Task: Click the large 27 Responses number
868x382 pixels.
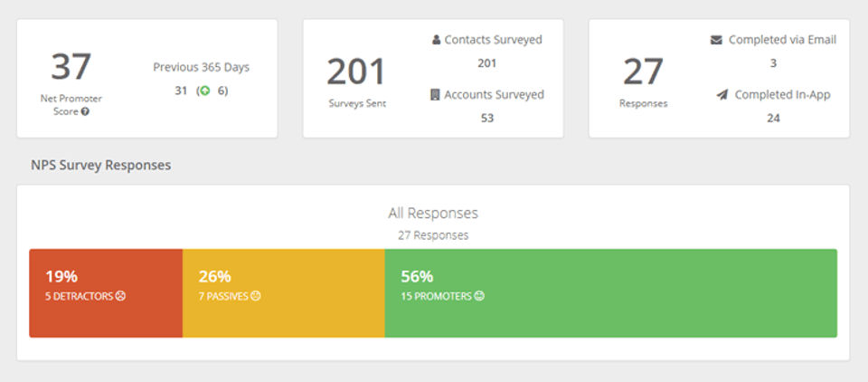Action: [x=643, y=72]
